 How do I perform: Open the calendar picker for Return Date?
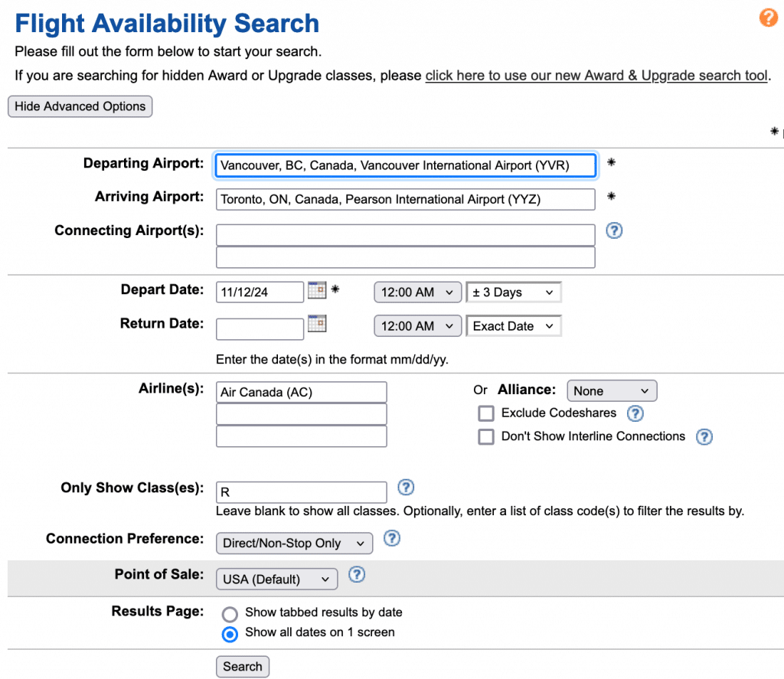tap(317, 325)
